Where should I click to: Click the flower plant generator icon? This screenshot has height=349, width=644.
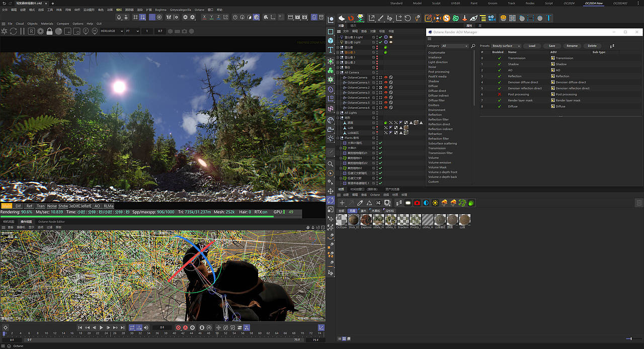(x=361, y=18)
